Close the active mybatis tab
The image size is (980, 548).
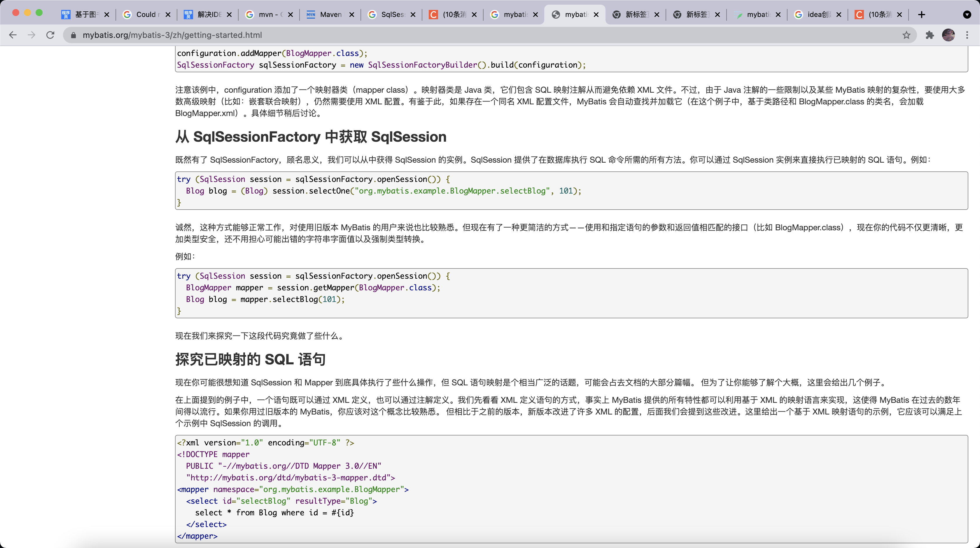pos(596,15)
